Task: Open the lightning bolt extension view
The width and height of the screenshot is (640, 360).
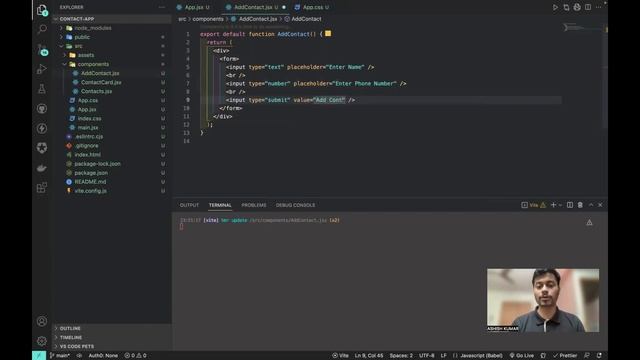Action: click(x=42, y=128)
